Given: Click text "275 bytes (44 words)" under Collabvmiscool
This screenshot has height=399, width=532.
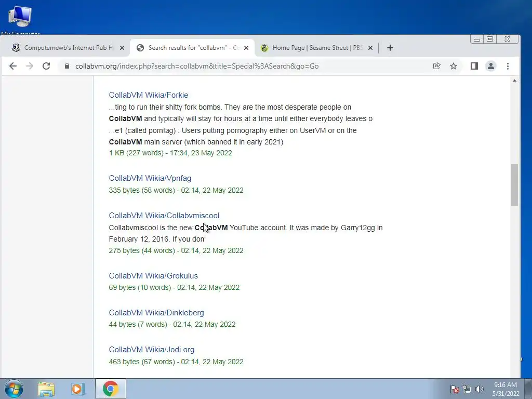Looking at the screenshot, I should click(142, 251).
